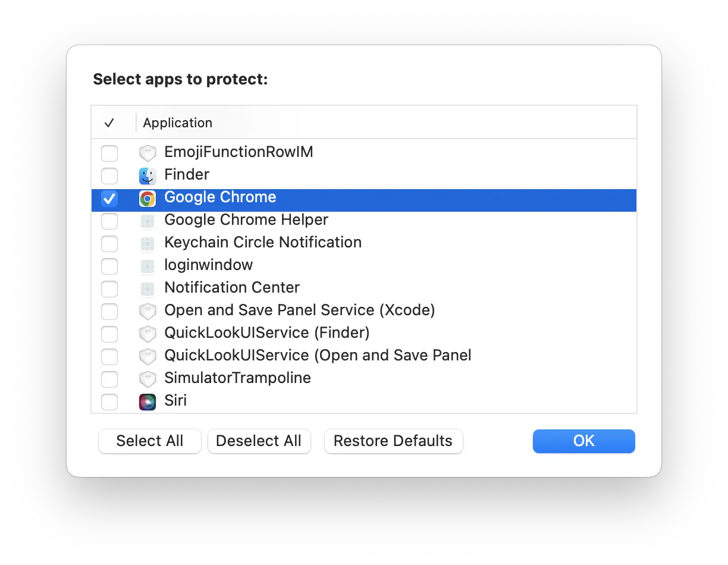Image resolution: width=728 pixels, height=565 pixels.
Task: Click the loginwindow generic app icon
Action: tap(147, 266)
